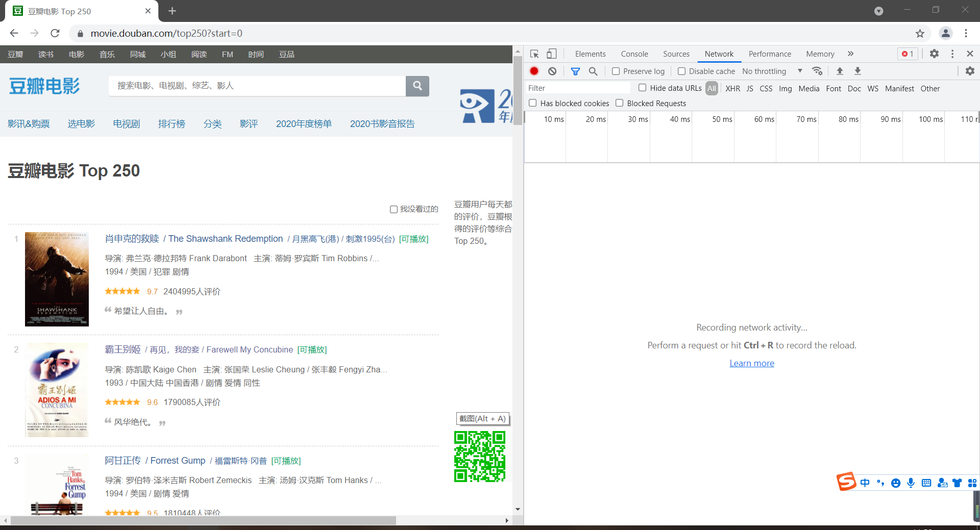
Task: Open DevTools customize three-dot menu
Action: click(952, 54)
